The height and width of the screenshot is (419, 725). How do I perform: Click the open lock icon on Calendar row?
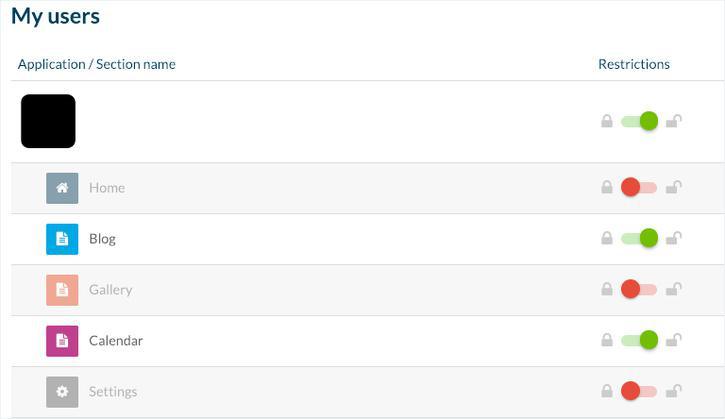tap(674, 340)
